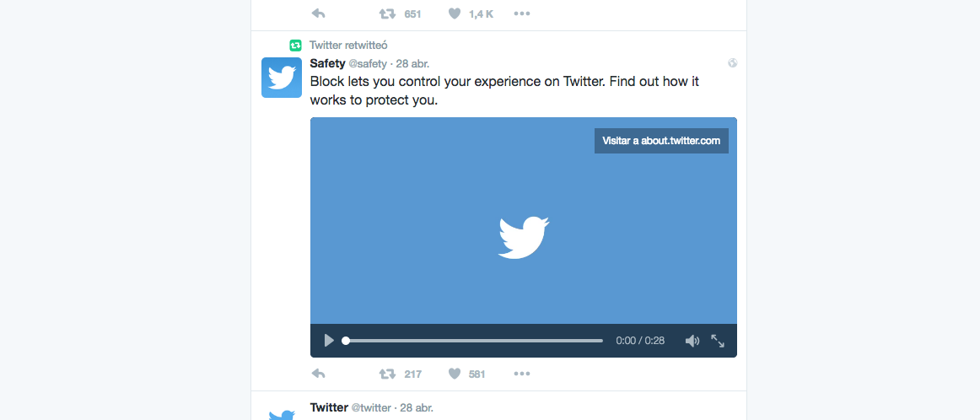This screenshot has height=420, width=980.
Task: Click the @safety handle
Action: click(x=368, y=64)
